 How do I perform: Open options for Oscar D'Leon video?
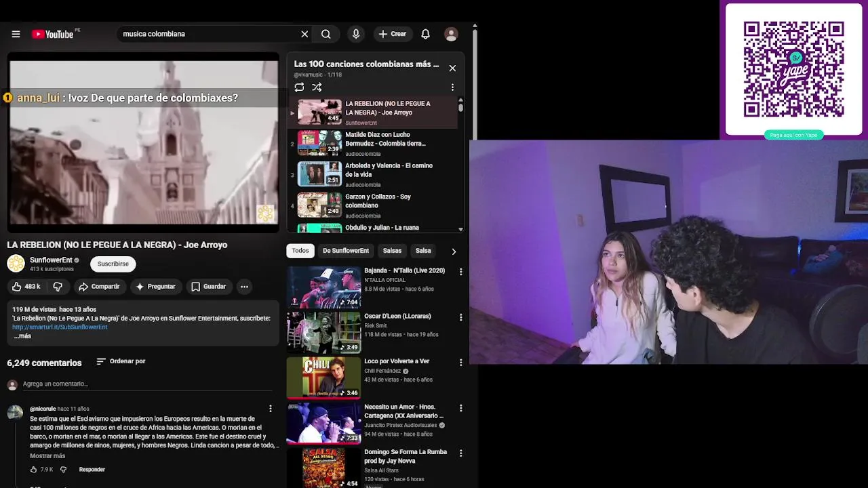coord(460,317)
